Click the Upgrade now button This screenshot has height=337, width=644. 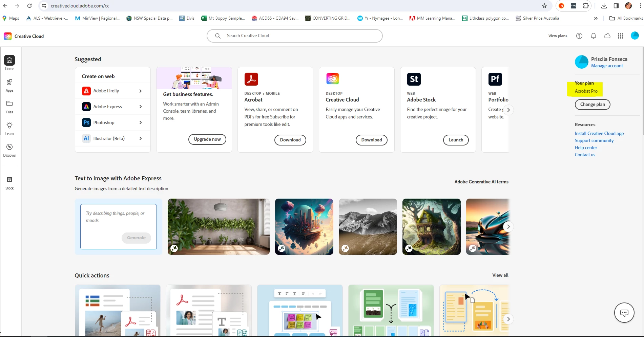pos(207,139)
